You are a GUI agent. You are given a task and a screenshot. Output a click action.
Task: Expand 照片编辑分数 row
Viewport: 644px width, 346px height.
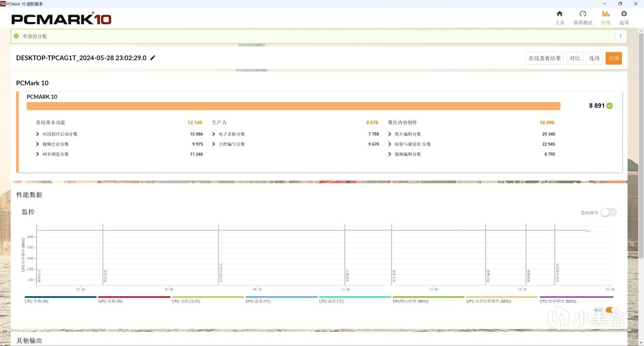click(390, 134)
